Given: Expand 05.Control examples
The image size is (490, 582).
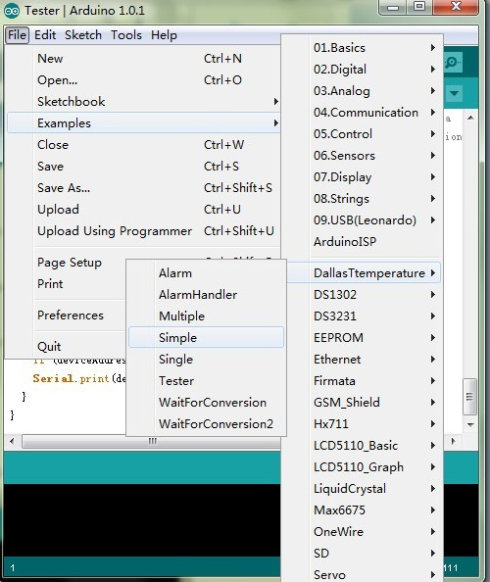Looking at the screenshot, I should (362, 134).
